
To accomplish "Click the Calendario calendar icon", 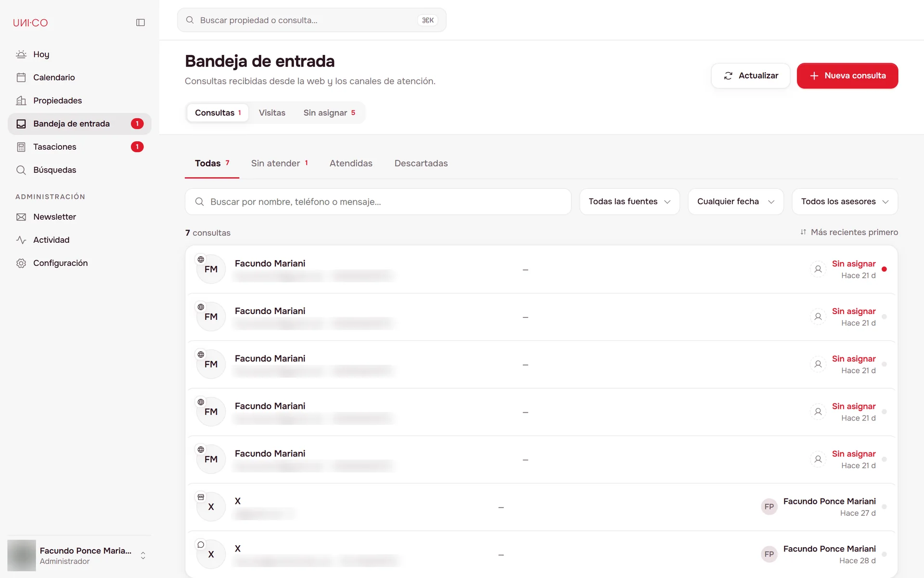I will pyautogui.click(x=21, y=78).
